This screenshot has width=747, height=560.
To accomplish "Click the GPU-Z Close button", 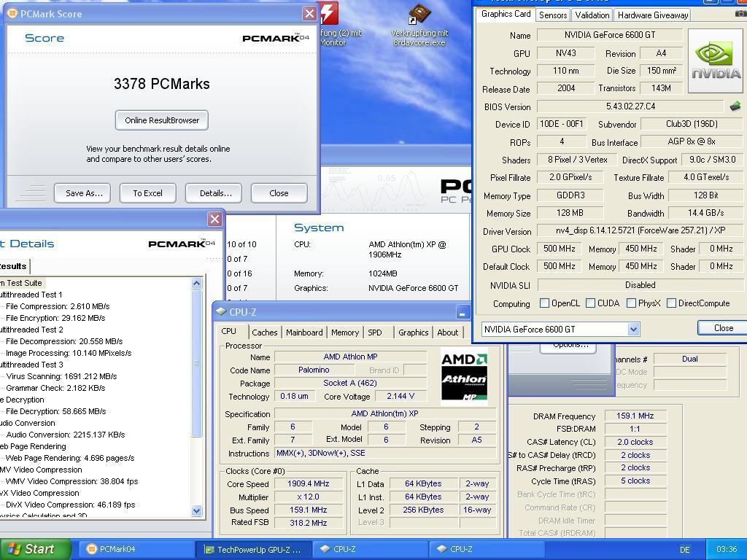I will pyautogui.click(x=721, y=327).
